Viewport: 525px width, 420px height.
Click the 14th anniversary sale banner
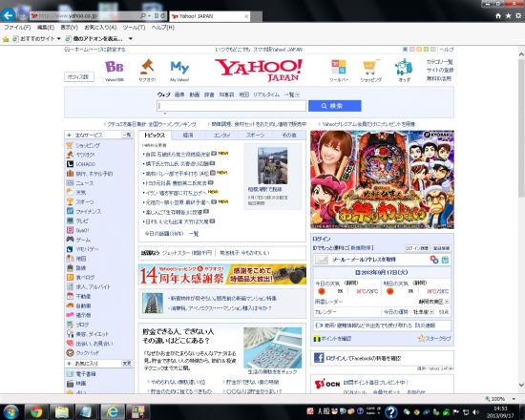tap(222, 274)
